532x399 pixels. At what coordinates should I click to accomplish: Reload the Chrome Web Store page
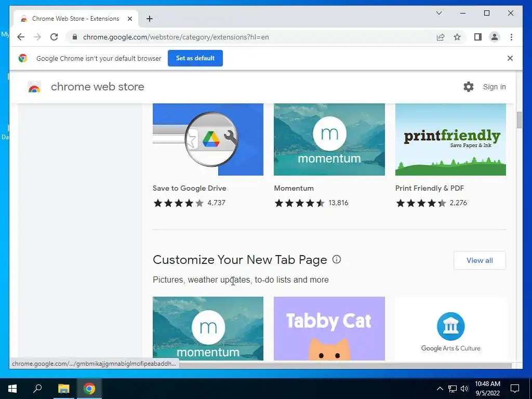coord(54,37)
